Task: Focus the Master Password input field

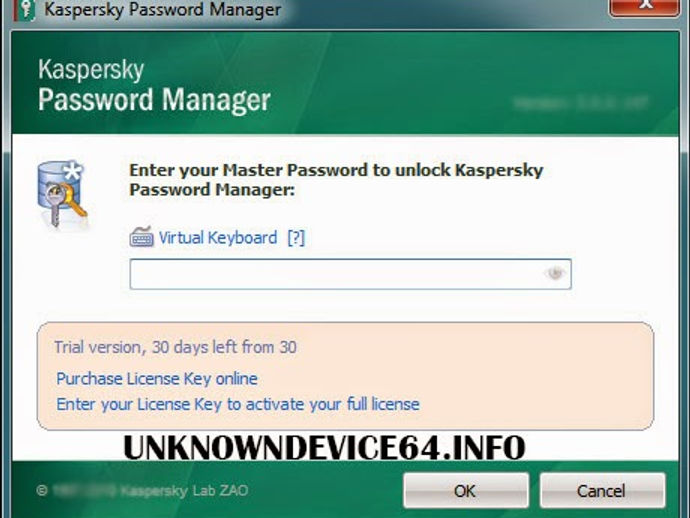Action: click(x=350, y=274)
